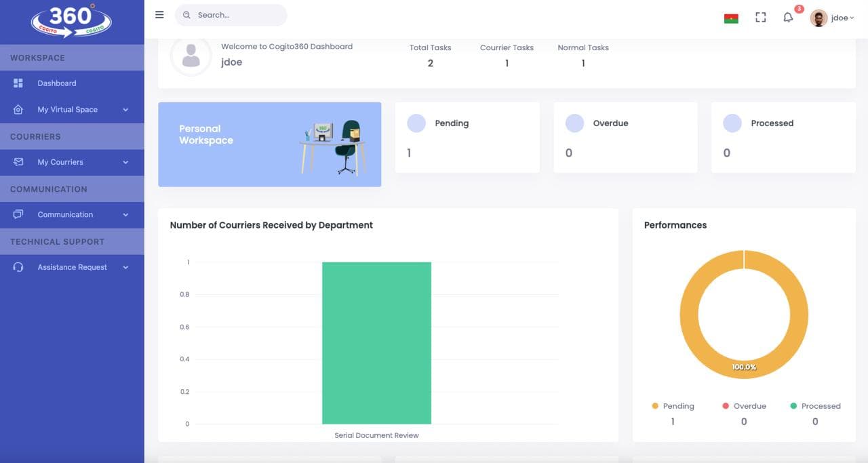Expand the My Virtual Space chevron
The height and width of the screenshot is (463, 868).
pos(125,110)
